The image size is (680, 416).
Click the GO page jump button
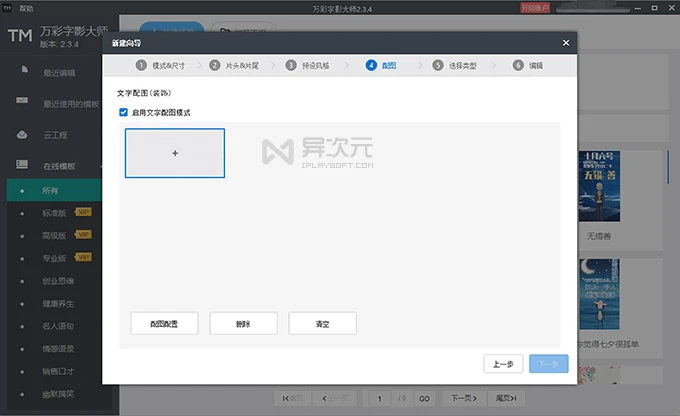click(424, 398)
